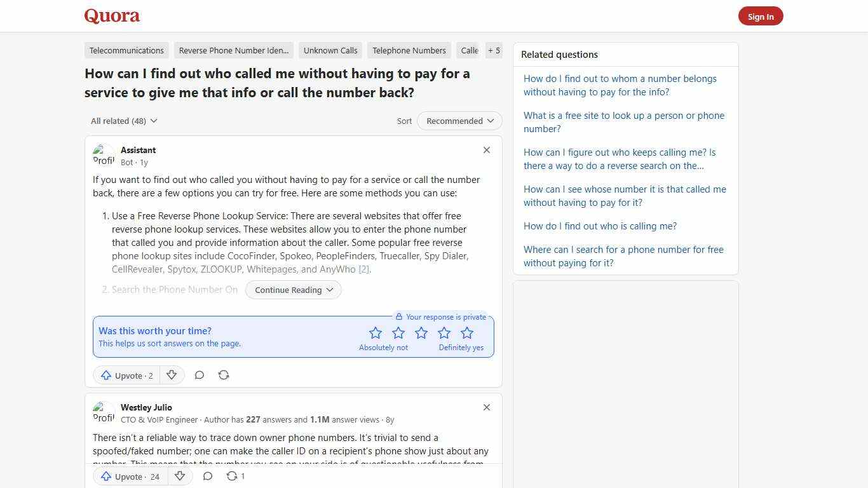Expand the answer with Continue Reading
This screenshot has height=488, width=868.
click(x=293, y=290)
